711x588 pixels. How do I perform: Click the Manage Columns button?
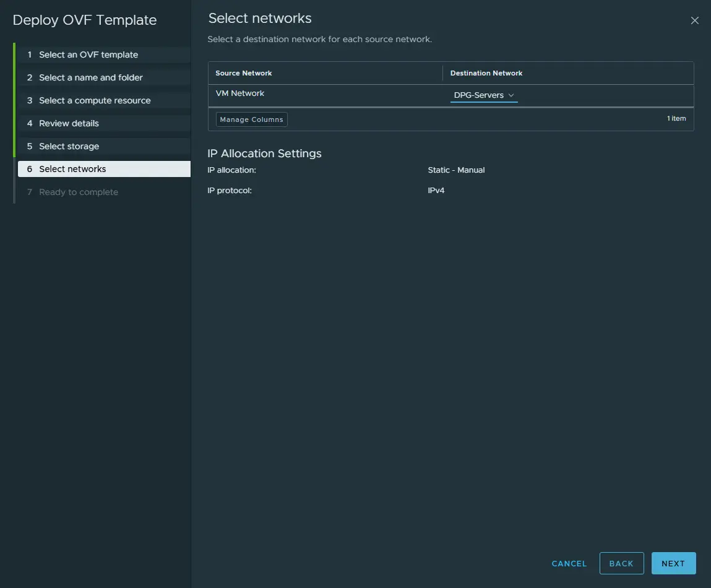pos(251,119)
